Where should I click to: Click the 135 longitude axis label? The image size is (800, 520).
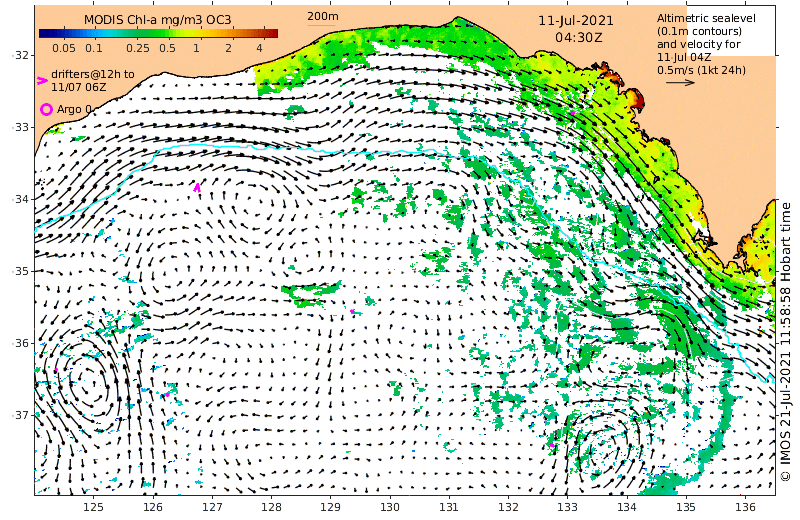[686, 507]
